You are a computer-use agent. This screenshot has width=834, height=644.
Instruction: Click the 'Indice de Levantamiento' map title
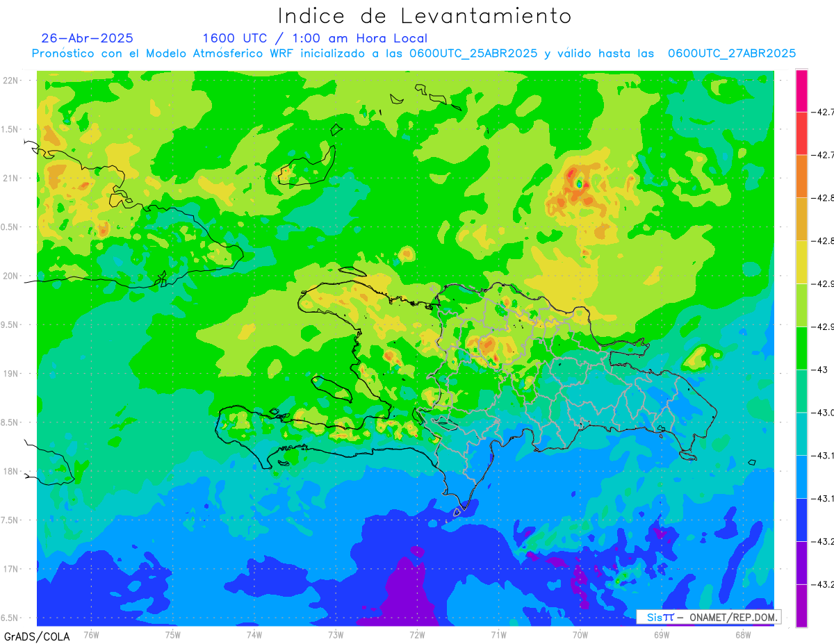point(424,16)
